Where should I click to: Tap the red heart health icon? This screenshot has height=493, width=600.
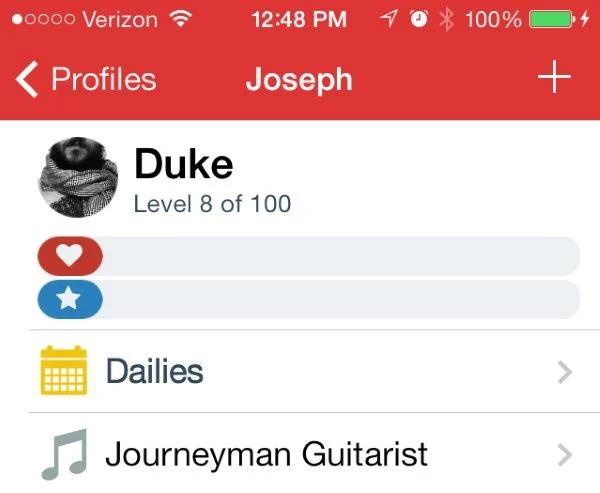coord(69,256)
